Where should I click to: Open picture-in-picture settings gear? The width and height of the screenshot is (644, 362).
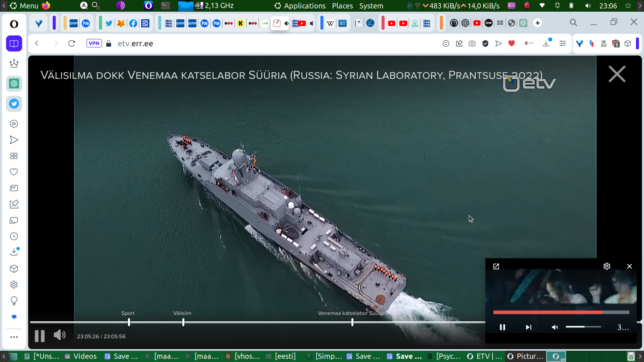tap(607, 266)
